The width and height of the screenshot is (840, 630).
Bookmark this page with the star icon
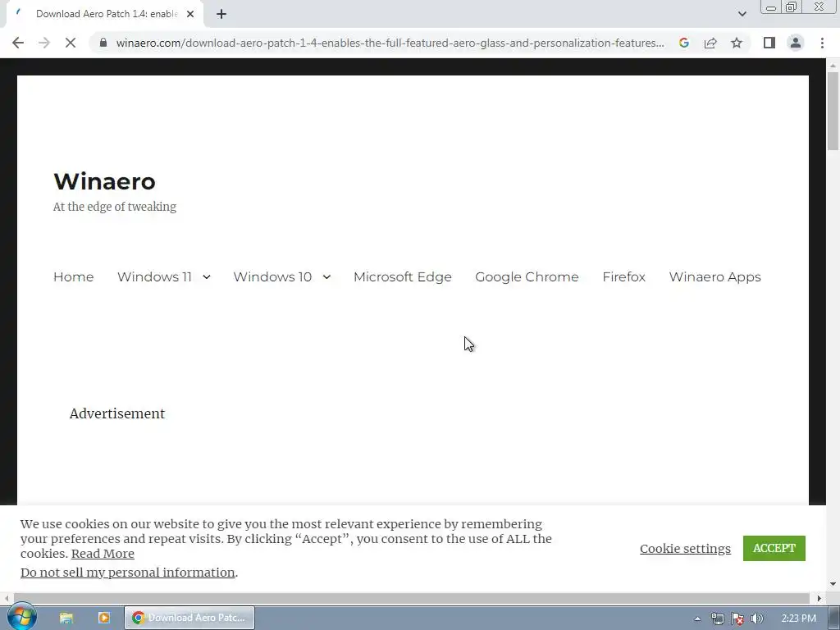(737, 43)
